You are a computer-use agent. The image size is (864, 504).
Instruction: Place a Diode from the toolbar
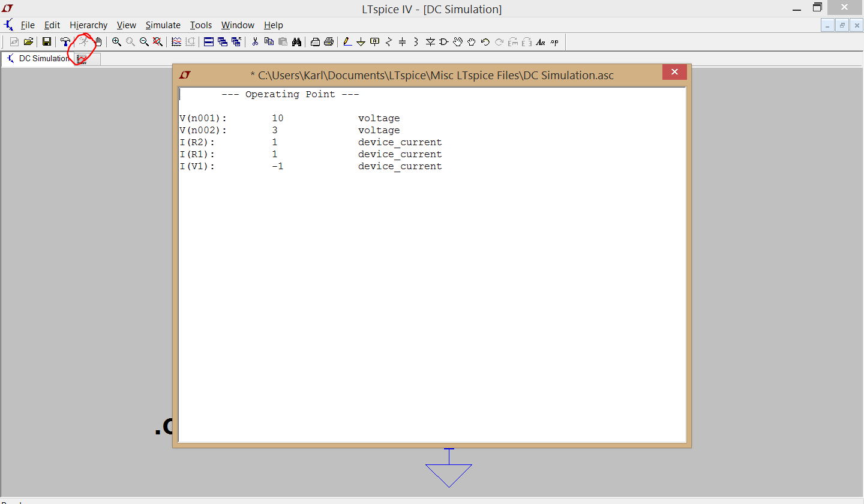tap(430, 41)
